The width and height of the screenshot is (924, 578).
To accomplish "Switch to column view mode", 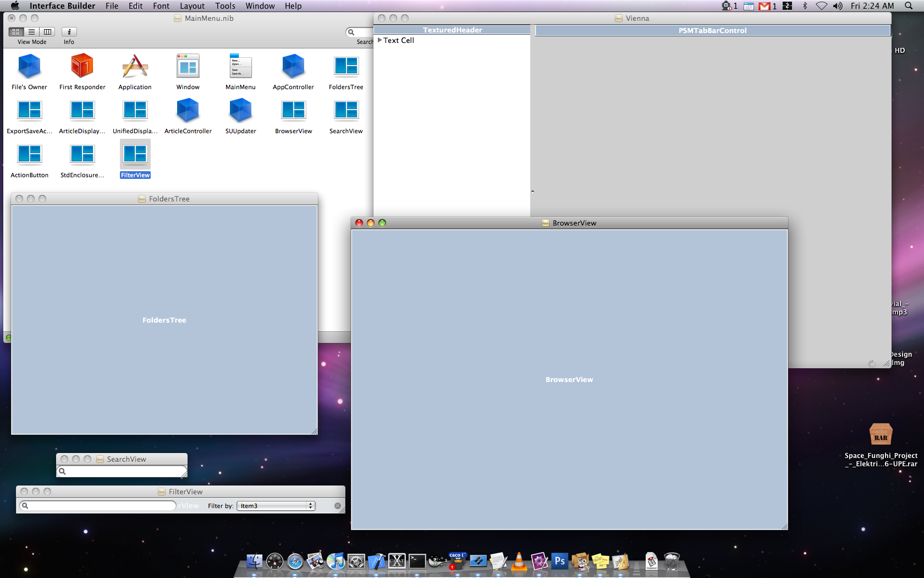I will pyautogui.click(x=47, y=32).
